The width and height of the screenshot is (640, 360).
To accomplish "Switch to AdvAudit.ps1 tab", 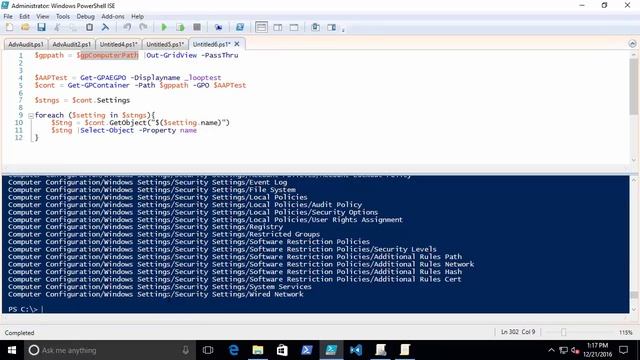I will (x=26, y=44).
